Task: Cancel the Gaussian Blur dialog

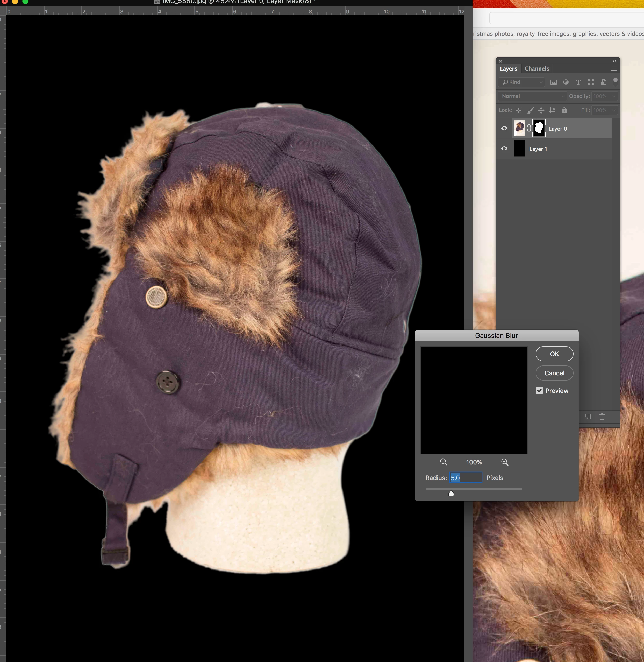Action: [x=554, y=373]
